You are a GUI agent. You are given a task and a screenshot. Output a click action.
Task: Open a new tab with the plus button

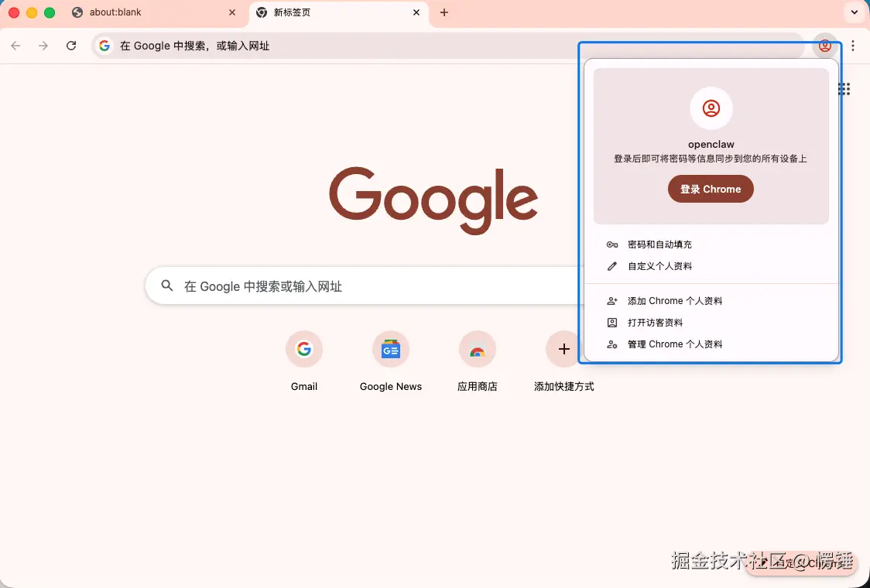(444, 12)
